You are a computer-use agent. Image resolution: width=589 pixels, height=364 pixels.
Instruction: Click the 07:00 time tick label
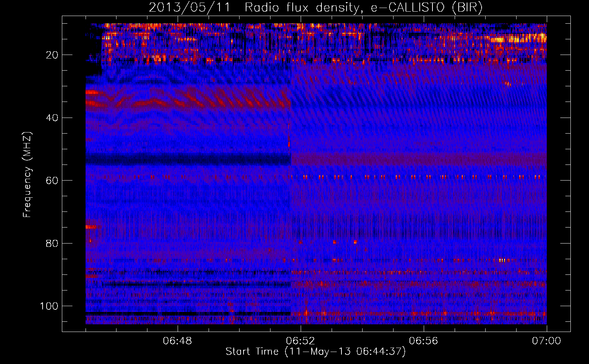tap(546, 341)
